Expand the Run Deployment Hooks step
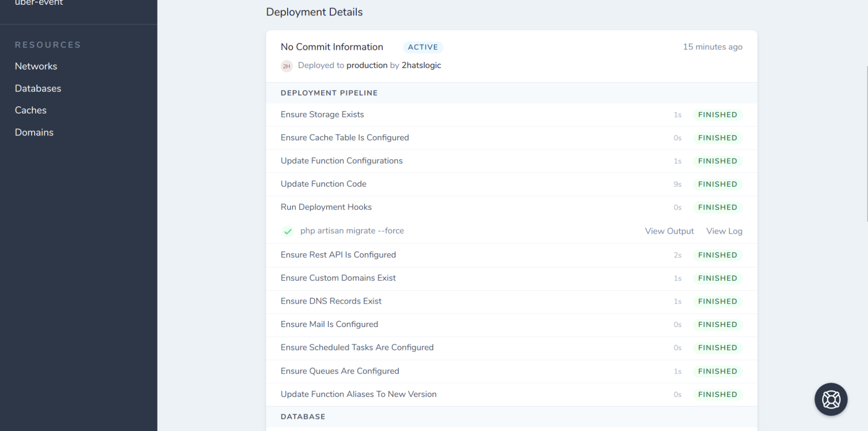This screenshot has height=431, width=868. click(326, 207)
